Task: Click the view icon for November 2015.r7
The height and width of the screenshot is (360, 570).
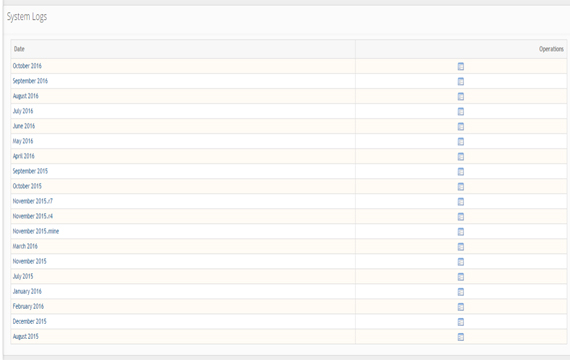Action: pos(461,201)
